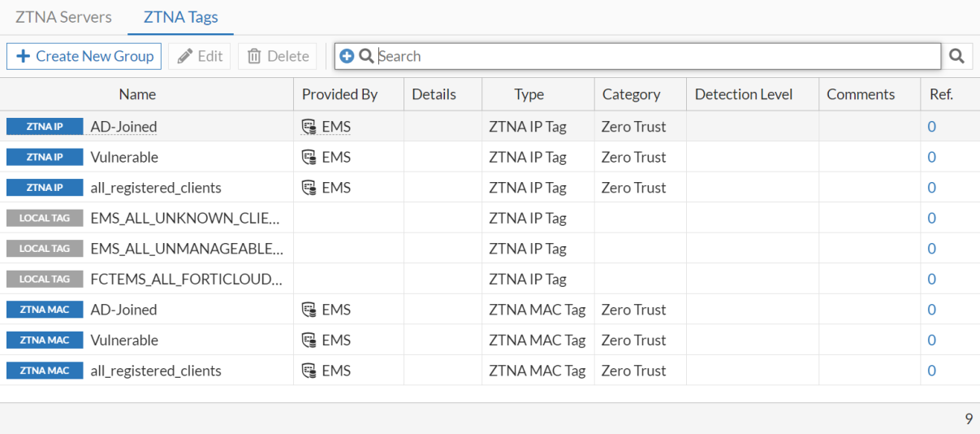This screenshot has width=980, height=434.
Task: Click EMS icon in ZTNA MAC Vulnerable row
Action: pos(309,341)
